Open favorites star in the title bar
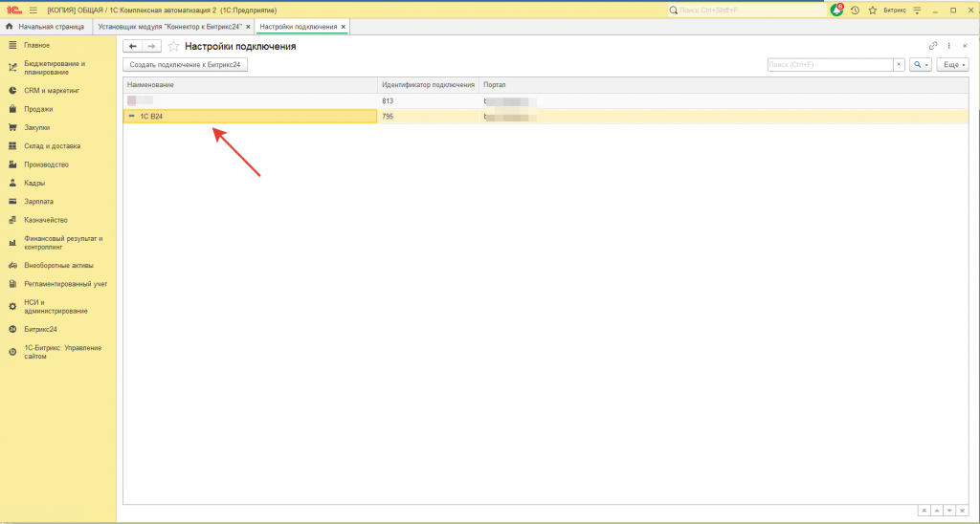 [872, 10]
